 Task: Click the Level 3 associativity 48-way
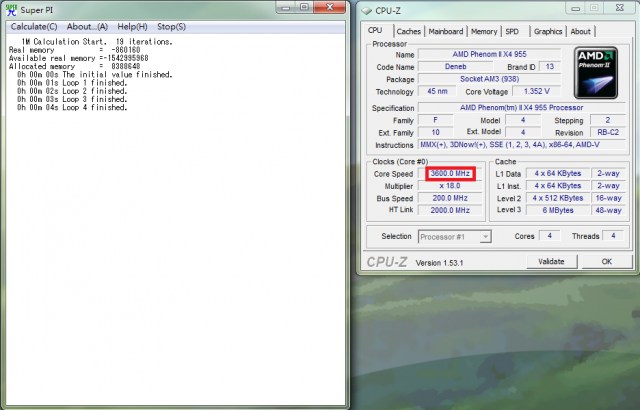point(608,211)
